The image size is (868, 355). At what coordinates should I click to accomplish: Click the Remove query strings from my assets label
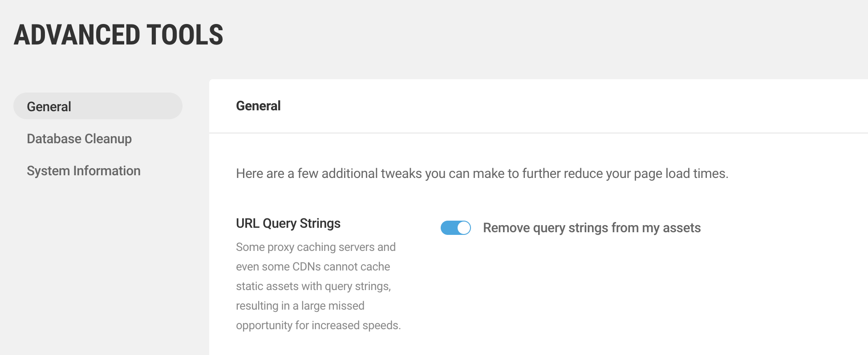(592, 227)
